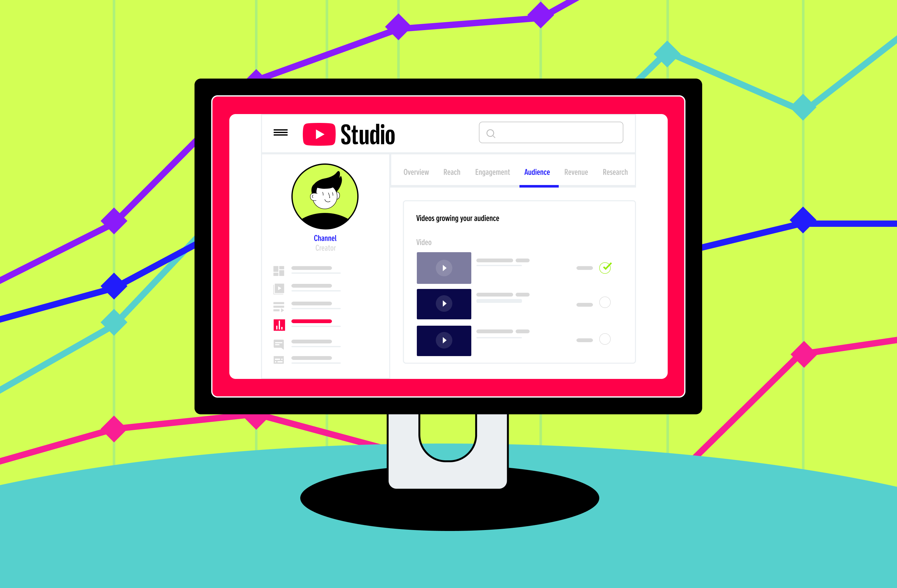Select the Revenue tab
897x588 pixels.
pyautogui.click(x=576, y=172)
